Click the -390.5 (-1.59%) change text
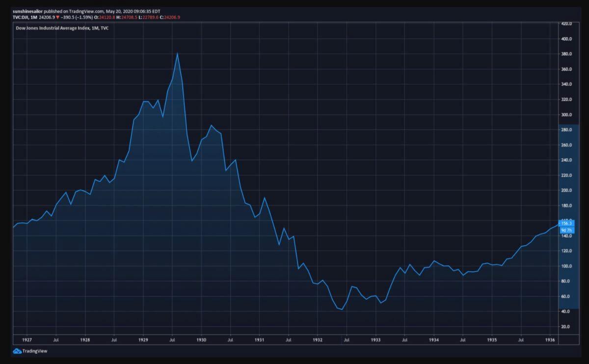589x364 pixels. [x=77, y=17]
